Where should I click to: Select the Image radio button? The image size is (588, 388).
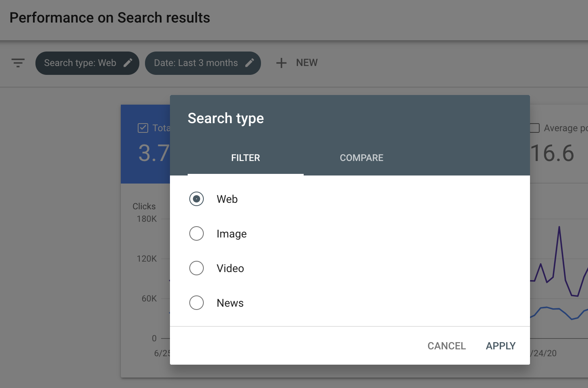(197, 233)
